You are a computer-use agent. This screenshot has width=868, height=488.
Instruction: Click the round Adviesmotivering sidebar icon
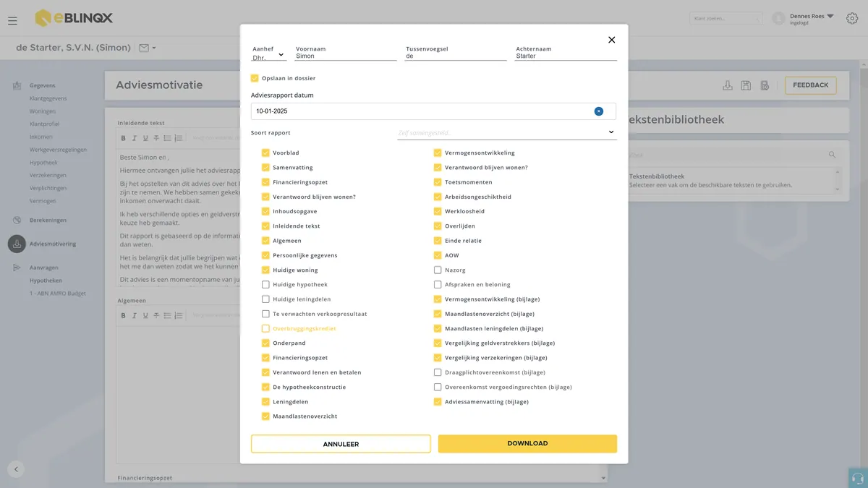click(17, 244)
